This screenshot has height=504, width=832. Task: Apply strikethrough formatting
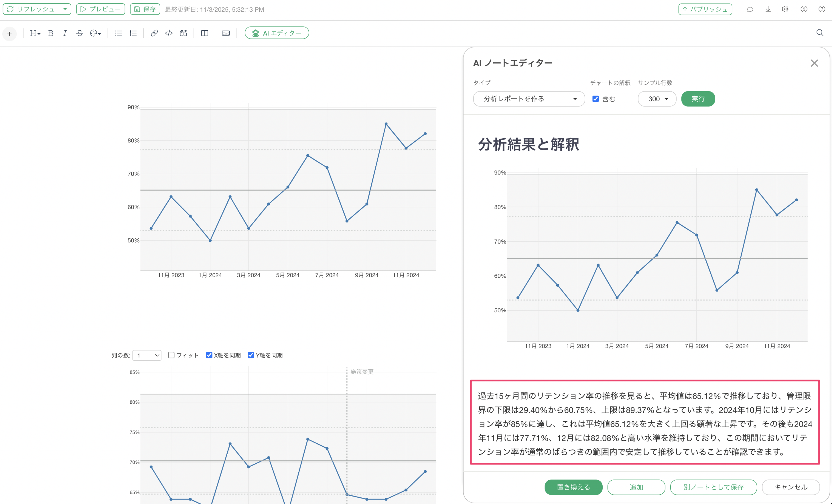79,33
